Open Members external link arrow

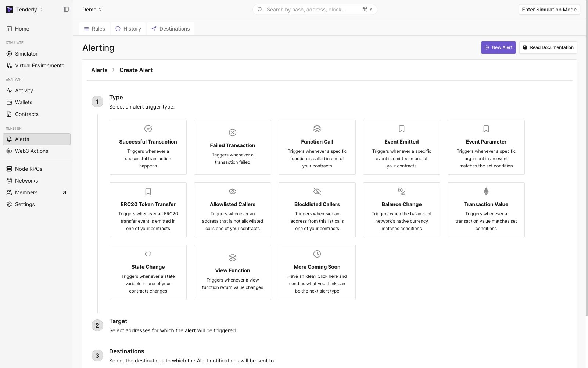click(x=64, y=192)
